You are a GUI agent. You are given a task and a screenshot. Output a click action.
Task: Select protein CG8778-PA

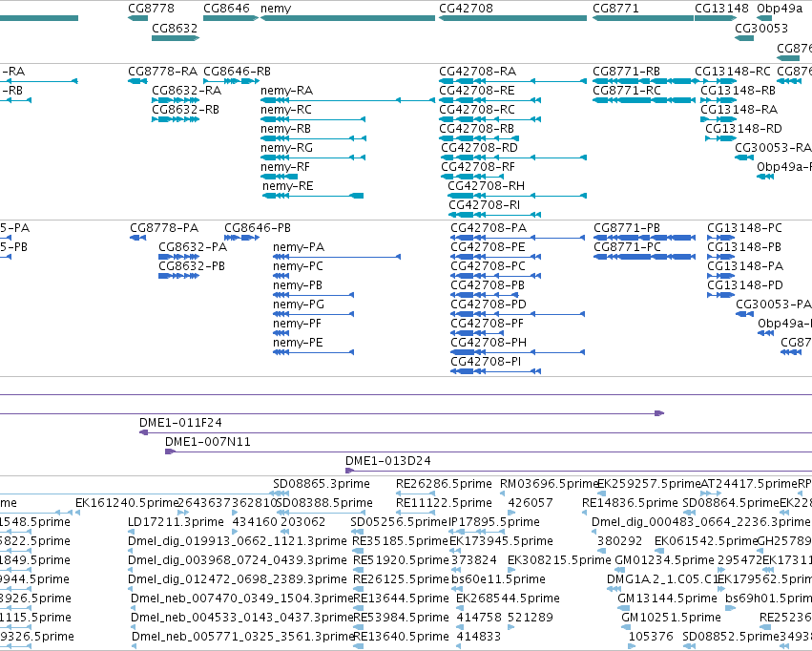coord(137,238)
